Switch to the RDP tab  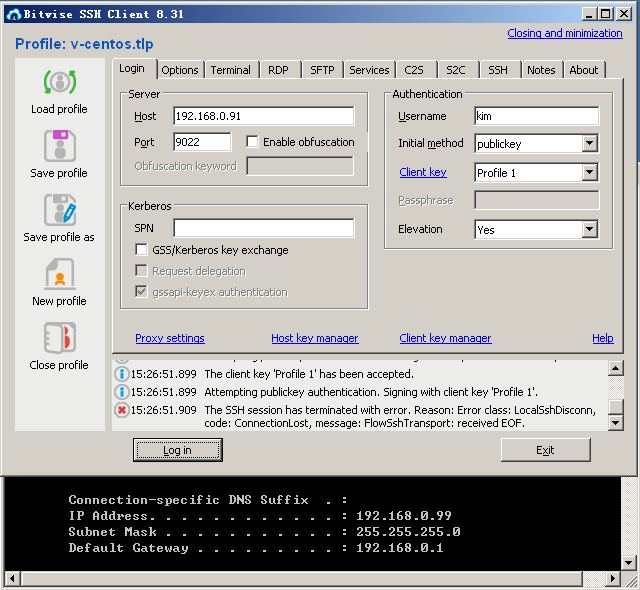tap(278, 70)
